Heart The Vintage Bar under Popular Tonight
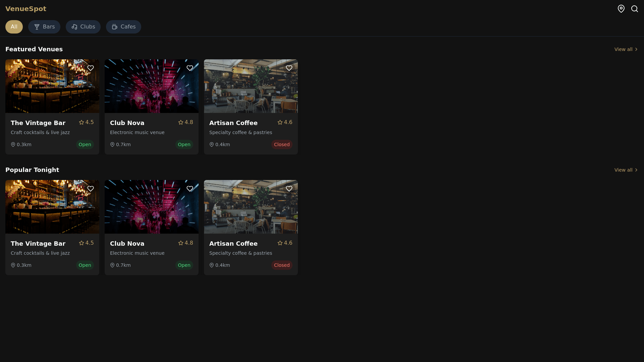 click(x=91, y=189)
